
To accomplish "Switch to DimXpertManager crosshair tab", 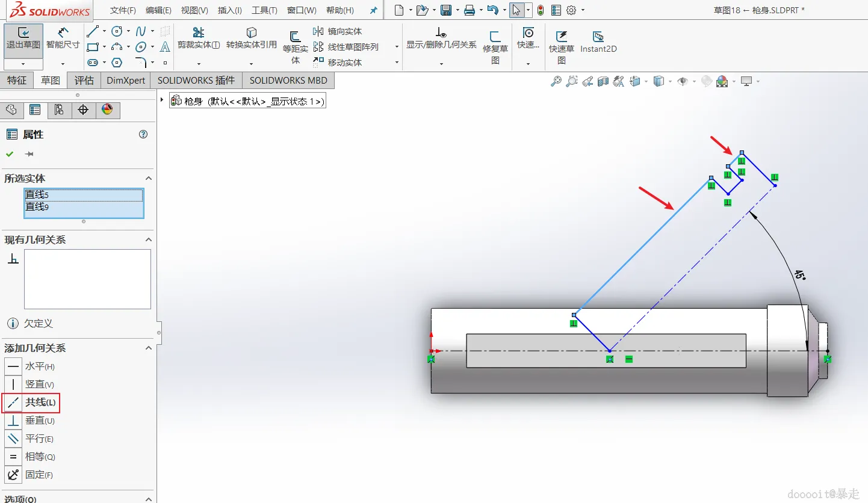I will point(83,110).
